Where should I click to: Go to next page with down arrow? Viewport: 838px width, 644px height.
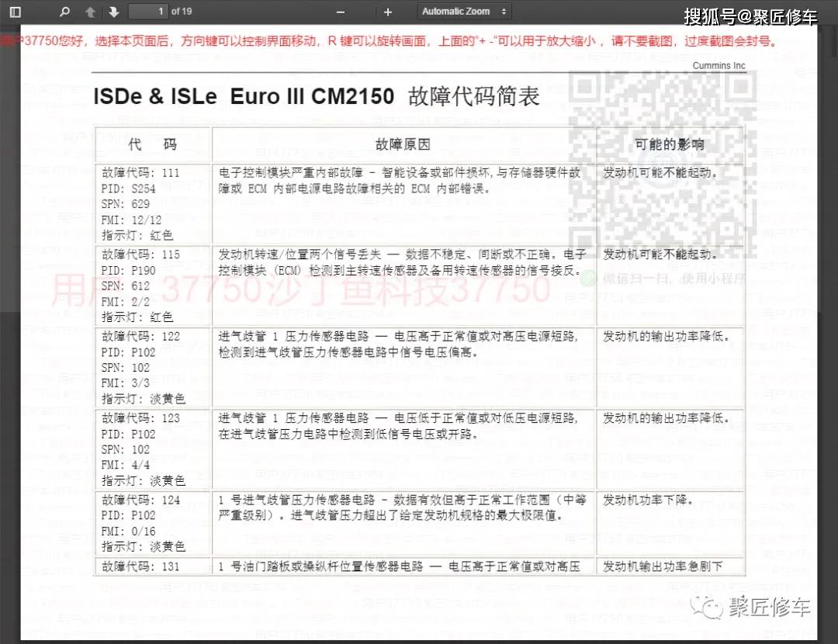(113, 12)
